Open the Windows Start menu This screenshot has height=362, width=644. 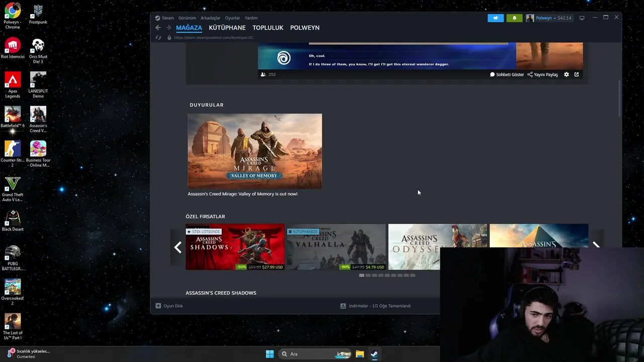tap(270, 354)
